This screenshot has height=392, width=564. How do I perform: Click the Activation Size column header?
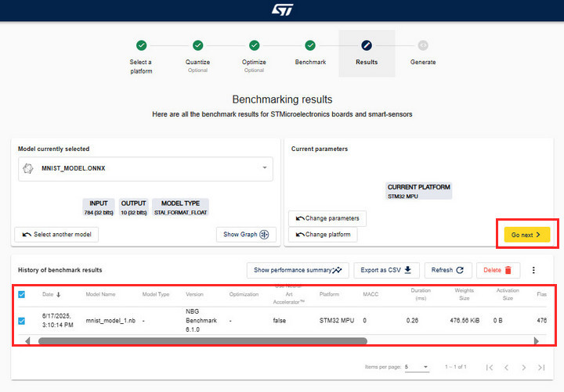[508, 294]
